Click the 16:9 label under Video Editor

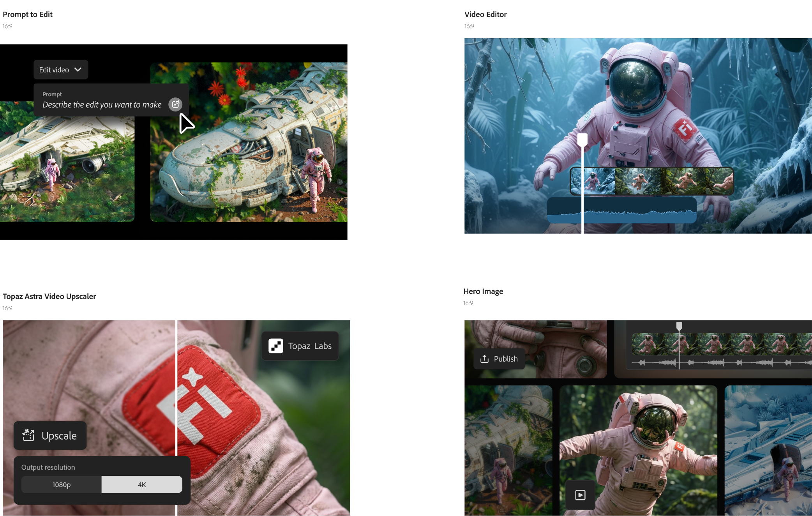click(469, 26)
